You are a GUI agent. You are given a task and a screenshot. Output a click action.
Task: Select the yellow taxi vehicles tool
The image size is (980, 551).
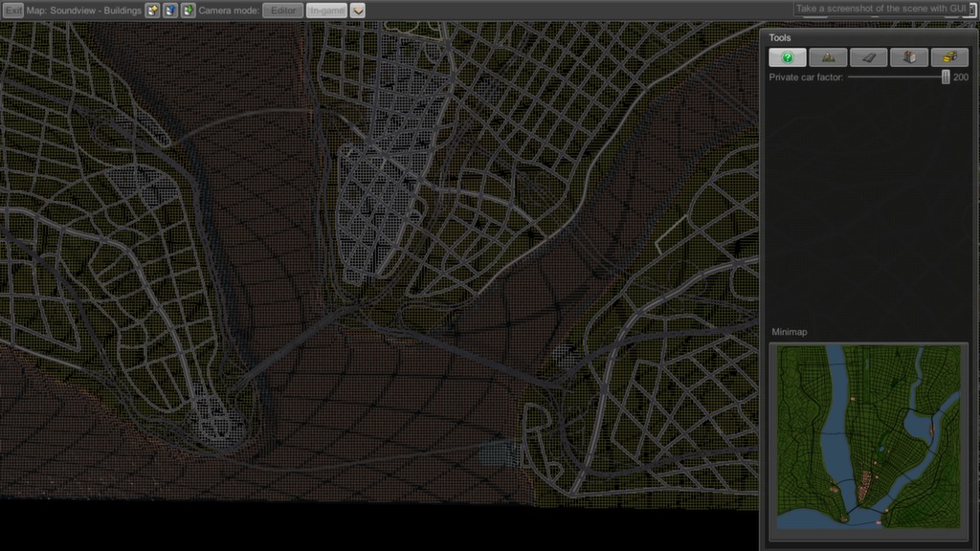[x=949, y=57]
